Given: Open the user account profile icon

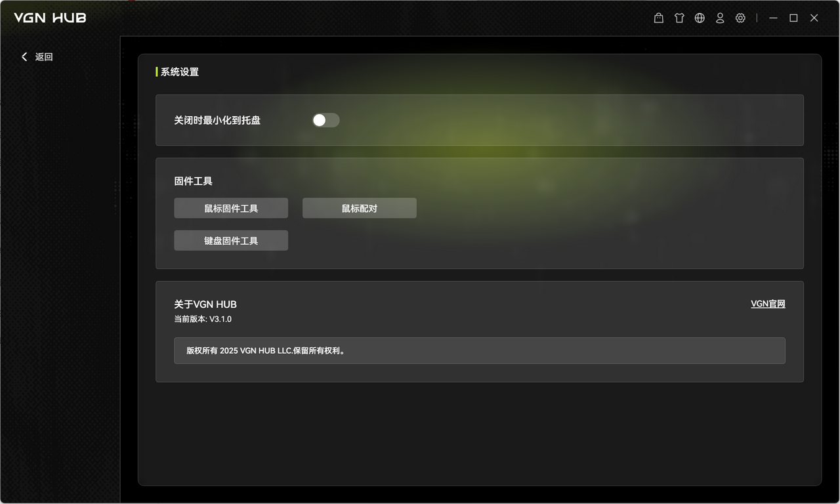Looking at the screenshot, I should 720,18.
